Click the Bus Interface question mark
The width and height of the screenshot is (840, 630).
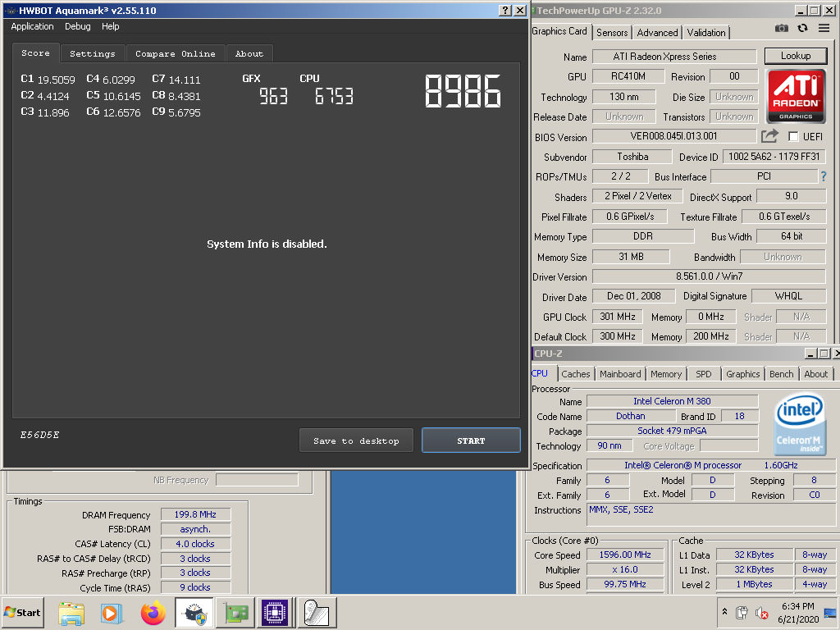coord(824,176)
